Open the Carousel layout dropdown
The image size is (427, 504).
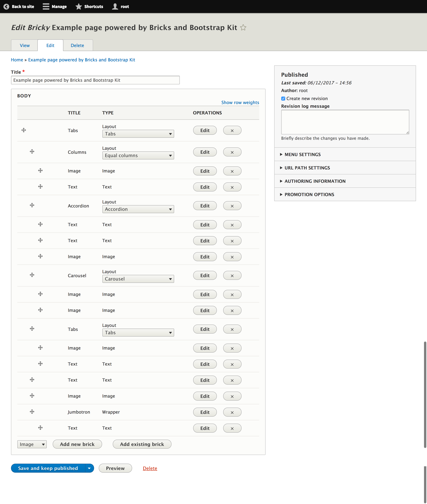tap(138, 279)
